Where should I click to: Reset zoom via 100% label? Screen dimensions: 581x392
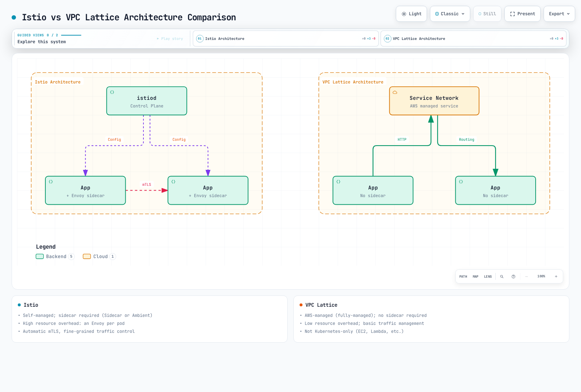point(541,277)
